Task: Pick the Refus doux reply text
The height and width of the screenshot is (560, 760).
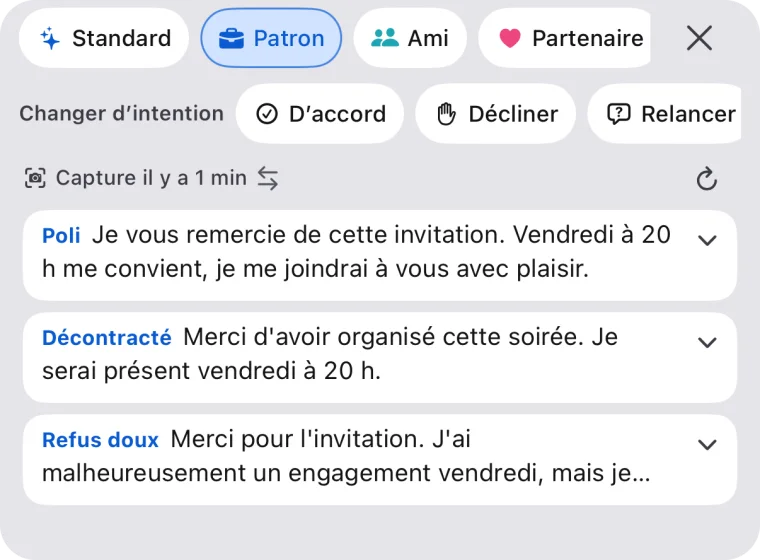Action: (x=346, y=456)
